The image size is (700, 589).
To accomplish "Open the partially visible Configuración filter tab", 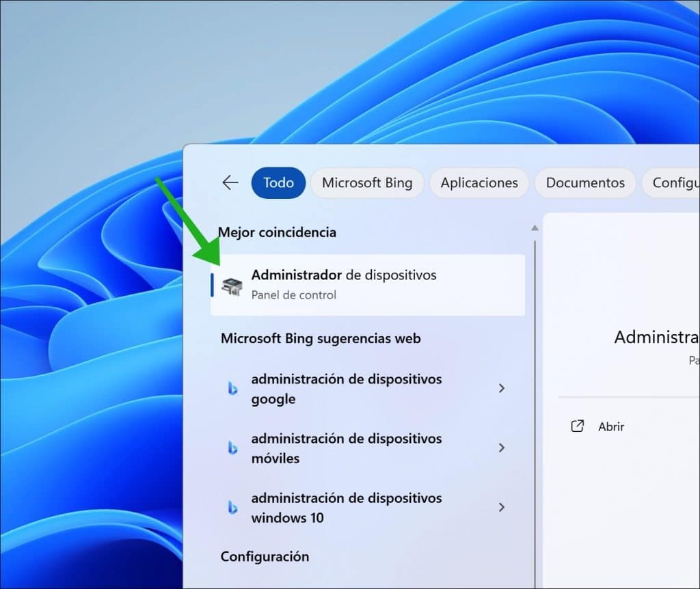I will [x=671, y=182].
